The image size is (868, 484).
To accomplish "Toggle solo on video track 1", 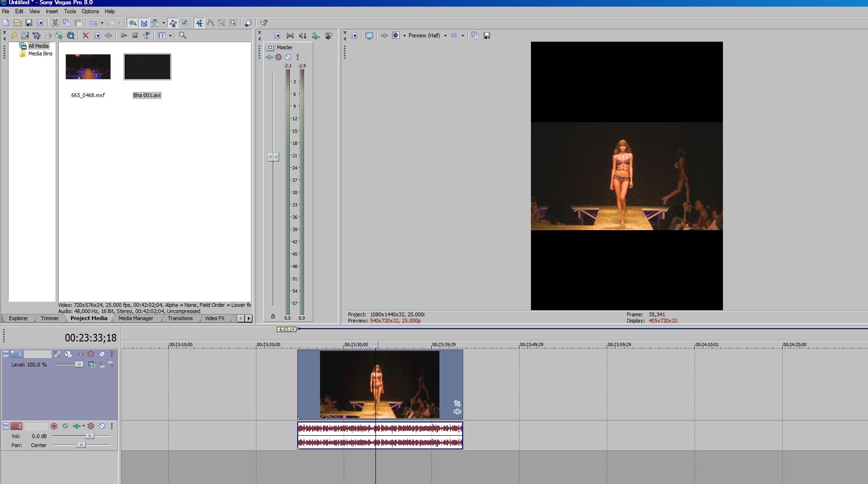I will point(112,354).
